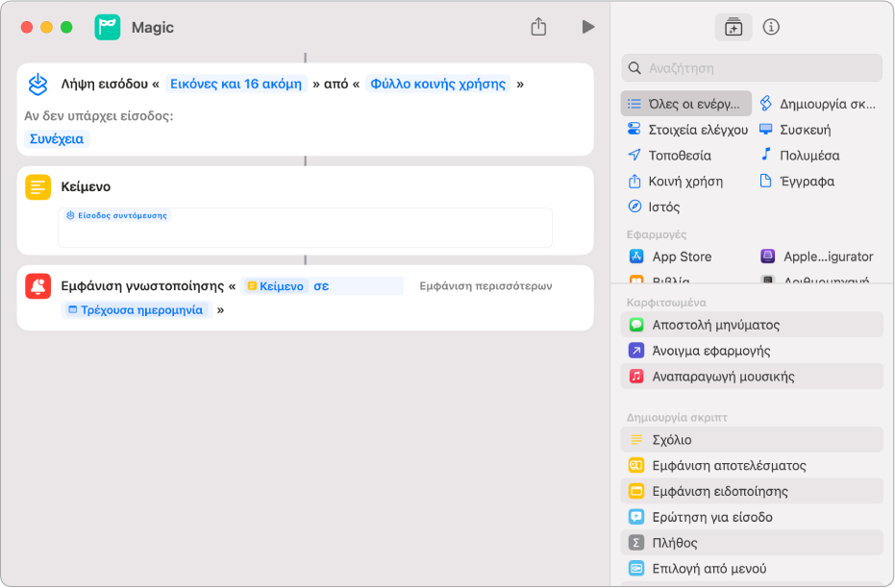Image resolution: width=895 pixels, height=588 pixels.
Task: Select App Store in apps list
Action: [x=670, y=257]
